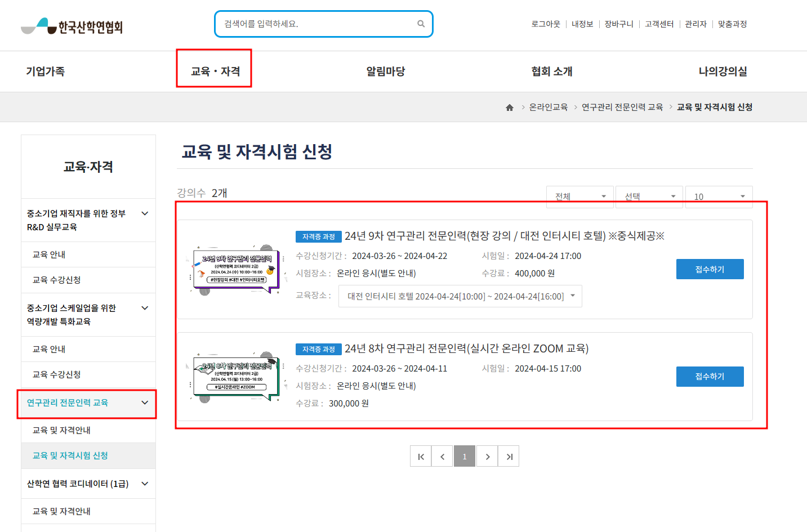Open the 알림마당 main menu
Image resolution: width=807 pixels, height=532 pixels.
[386, 71]
